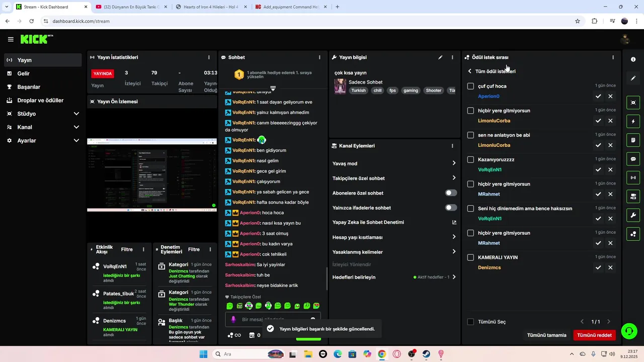Open the Hedefleri belirleyin goals row
The height and width of the screenshot is (362, 644).
click(394, 277)
